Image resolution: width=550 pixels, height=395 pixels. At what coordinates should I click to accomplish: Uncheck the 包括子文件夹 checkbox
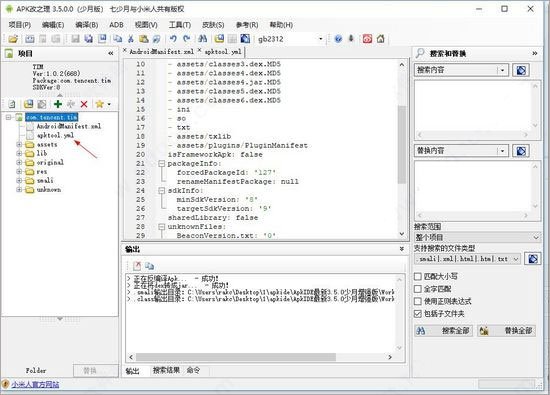[417, 314]
